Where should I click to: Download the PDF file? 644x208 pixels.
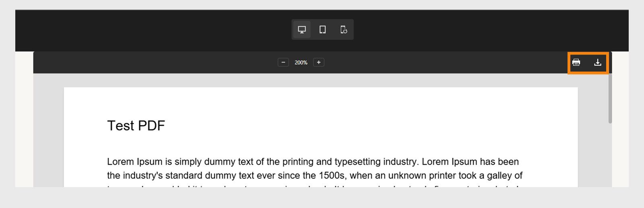click(x=598, y=62)
